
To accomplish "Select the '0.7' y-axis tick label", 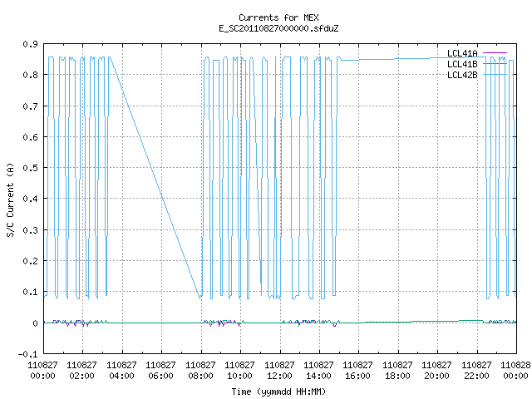I will 30,106.
